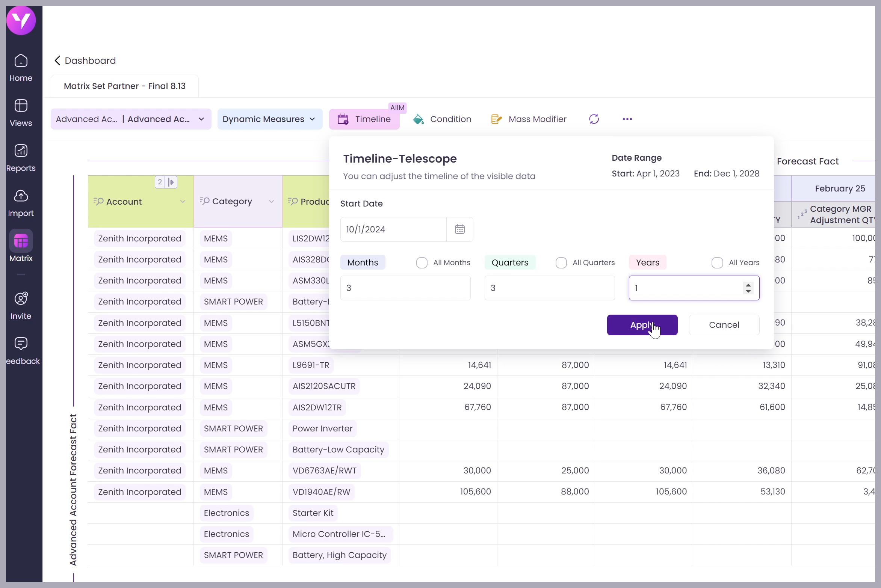Click the Cancel button

[x=724, y=325]
